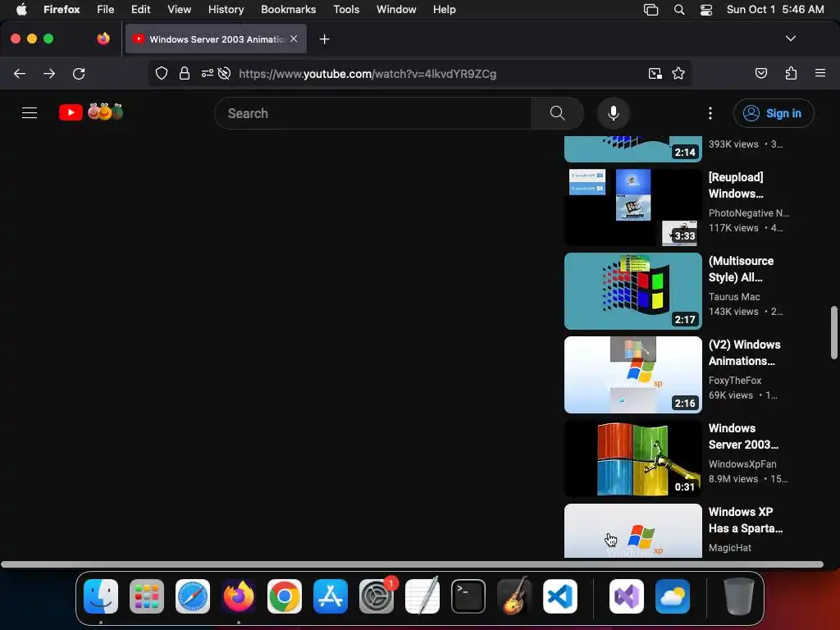Screen dimensions: 840x630
Task: Open Firefox View pinned icon
Action: (103, 39)
